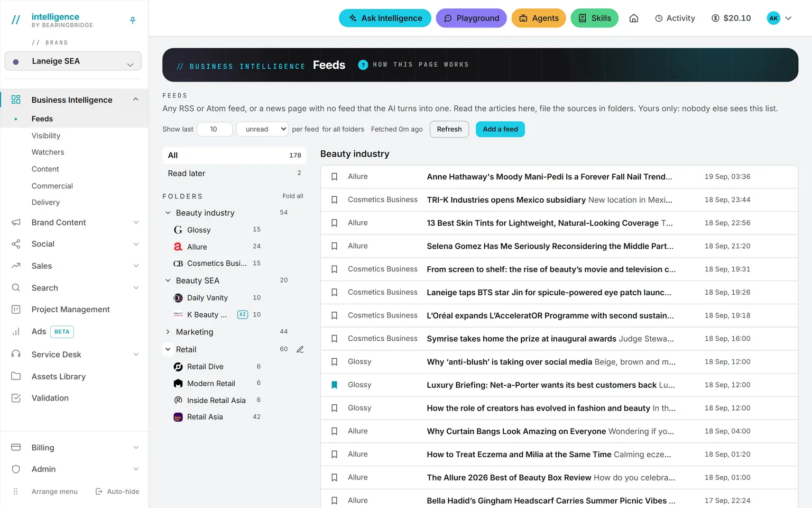
Task: Click the Validation checkmark icon
Action: pyautogui.click(x=16, y=398)
